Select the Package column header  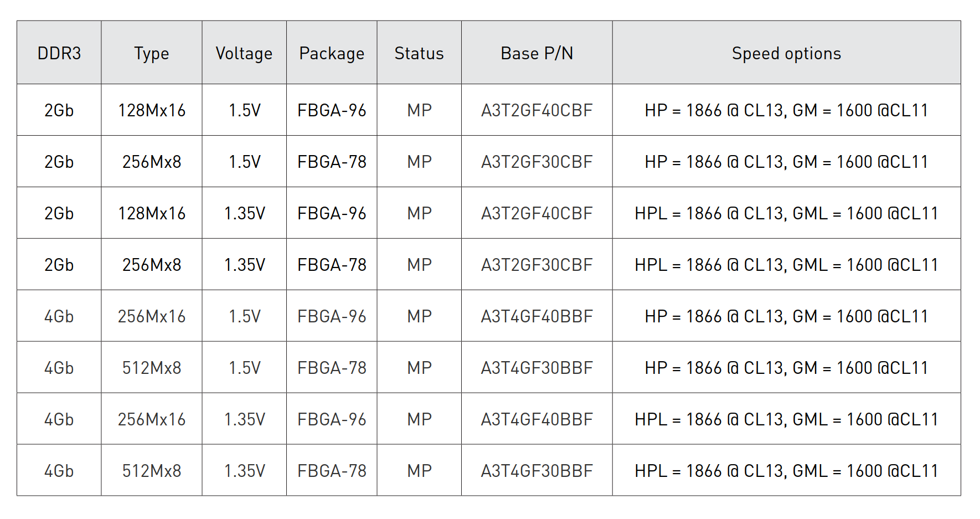click(x=332, y=53)
